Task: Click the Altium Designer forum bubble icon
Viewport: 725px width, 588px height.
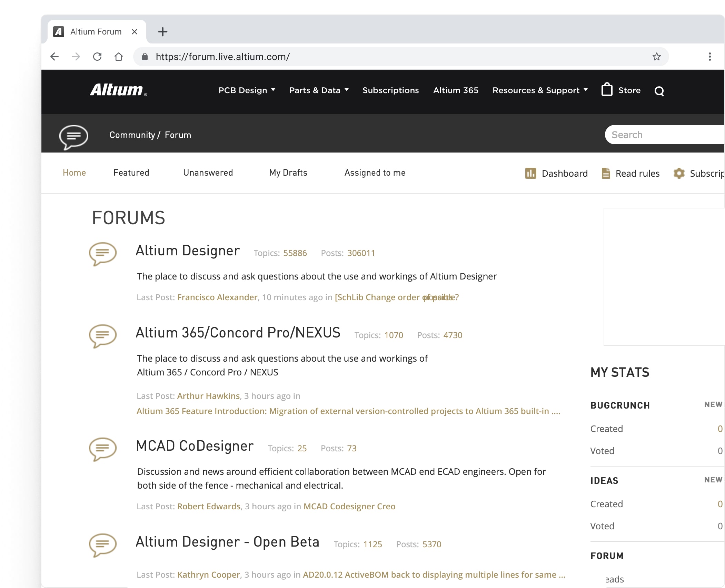Action: 102,254
